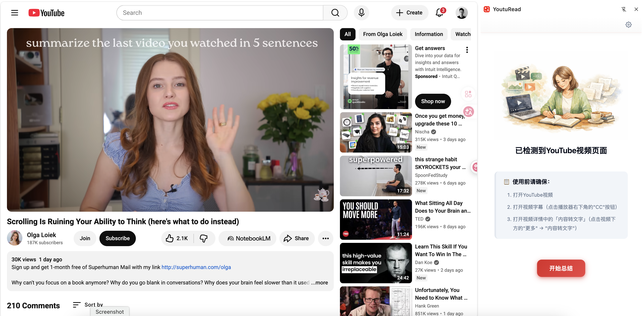
Task: Select From Olga Loiek chip
Action: tap(383, 34)
